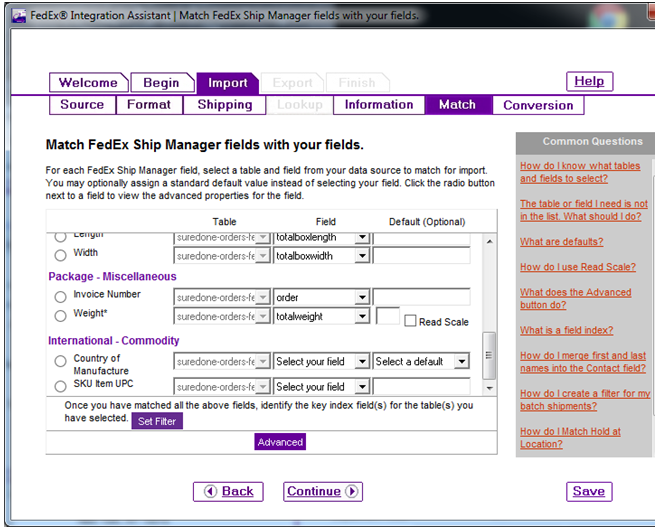Click the field list scroll up arrow

(489, 241)
